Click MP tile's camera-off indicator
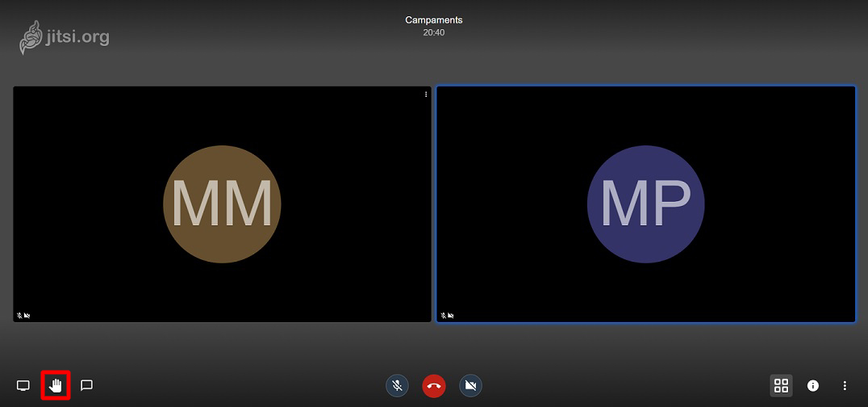868x407 pixels. 451,316
